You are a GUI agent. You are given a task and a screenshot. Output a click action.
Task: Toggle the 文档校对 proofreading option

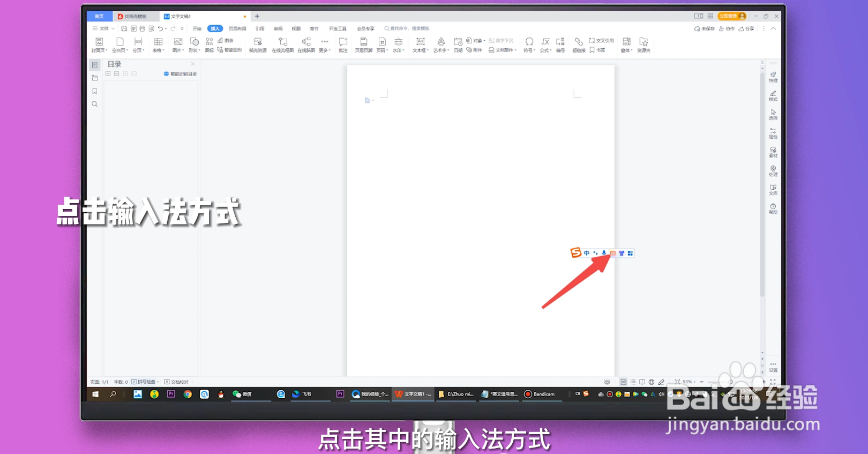pyautogui.click(x=176, y=382)
